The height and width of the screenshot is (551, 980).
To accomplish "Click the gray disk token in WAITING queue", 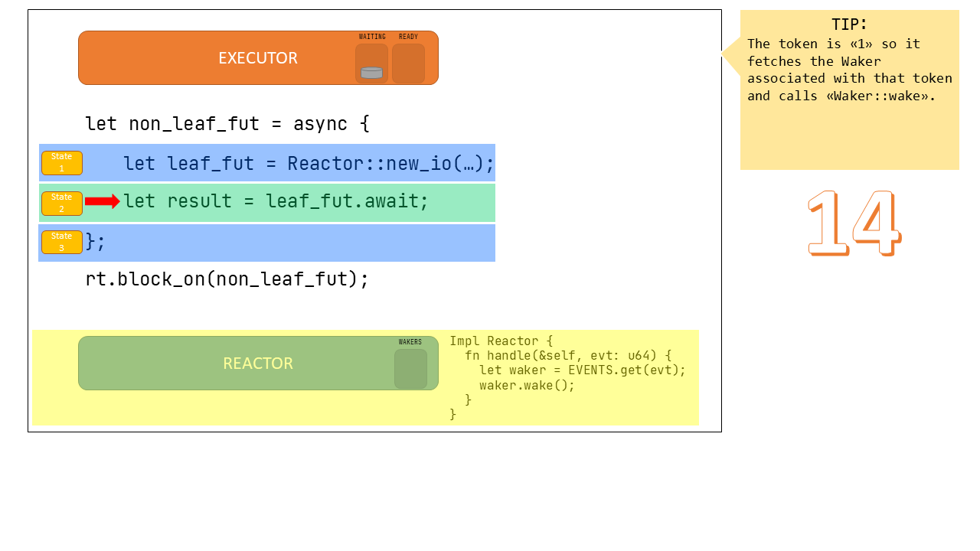I will pyautogui.click(x=371, y=73).
